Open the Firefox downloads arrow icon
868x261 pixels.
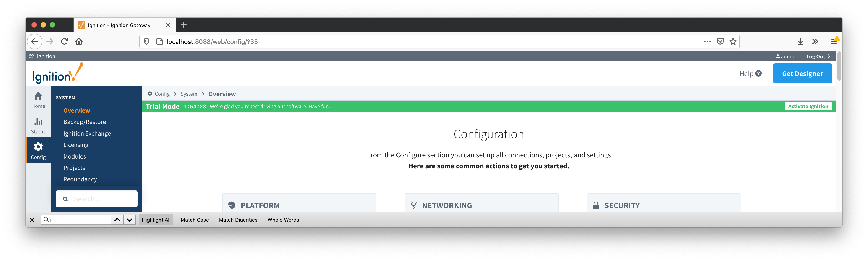tap(800, 41)
